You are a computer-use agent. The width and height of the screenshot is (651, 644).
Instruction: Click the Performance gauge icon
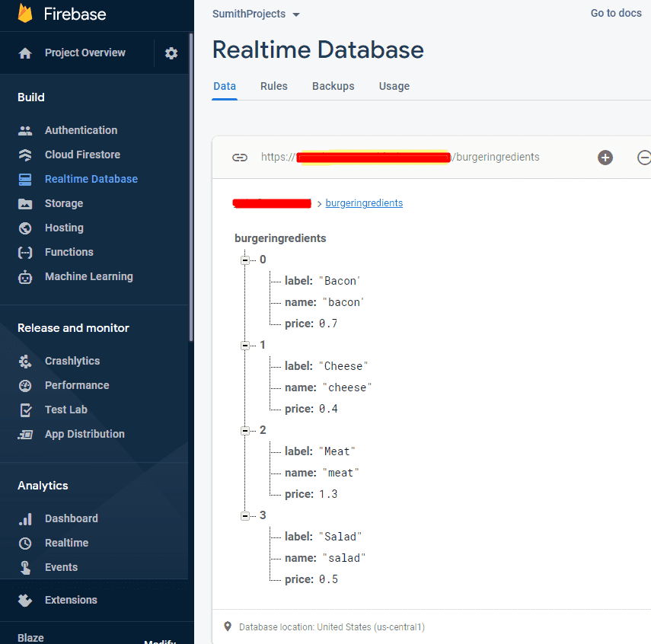25,386
